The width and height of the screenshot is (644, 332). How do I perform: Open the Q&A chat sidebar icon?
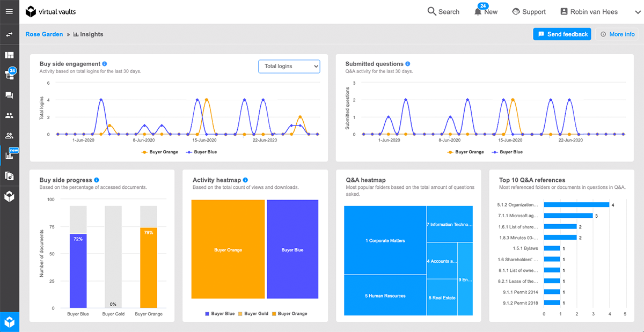click(9, 95)
